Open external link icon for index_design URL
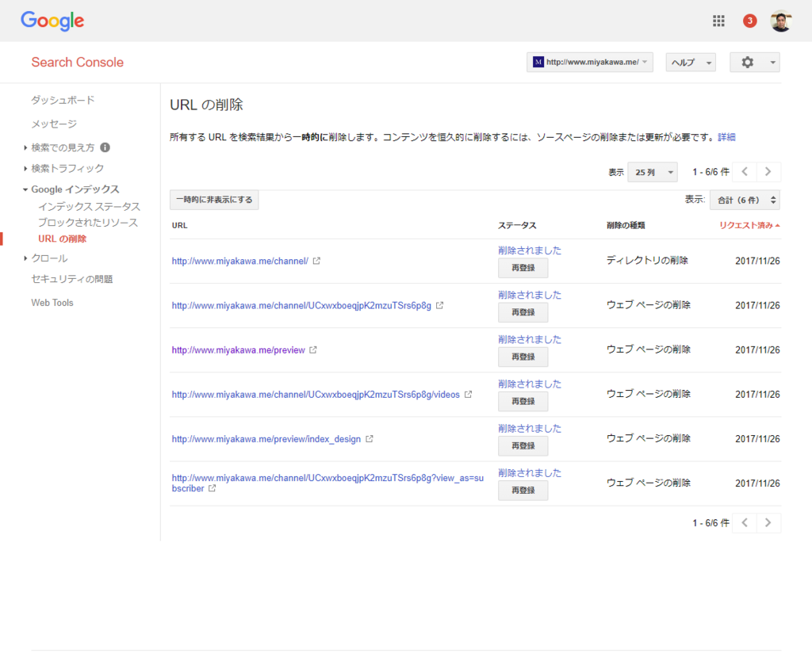 370,439
